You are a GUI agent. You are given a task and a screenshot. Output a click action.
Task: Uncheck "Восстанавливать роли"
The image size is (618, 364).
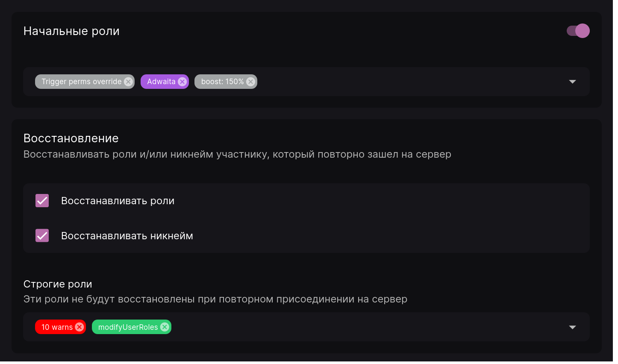click(x=42, y=200)
